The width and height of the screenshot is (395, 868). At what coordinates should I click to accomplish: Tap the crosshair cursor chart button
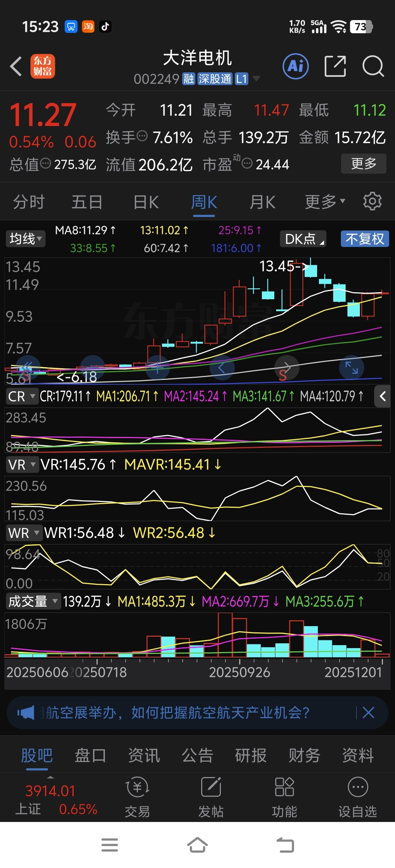tap(157, 368)
